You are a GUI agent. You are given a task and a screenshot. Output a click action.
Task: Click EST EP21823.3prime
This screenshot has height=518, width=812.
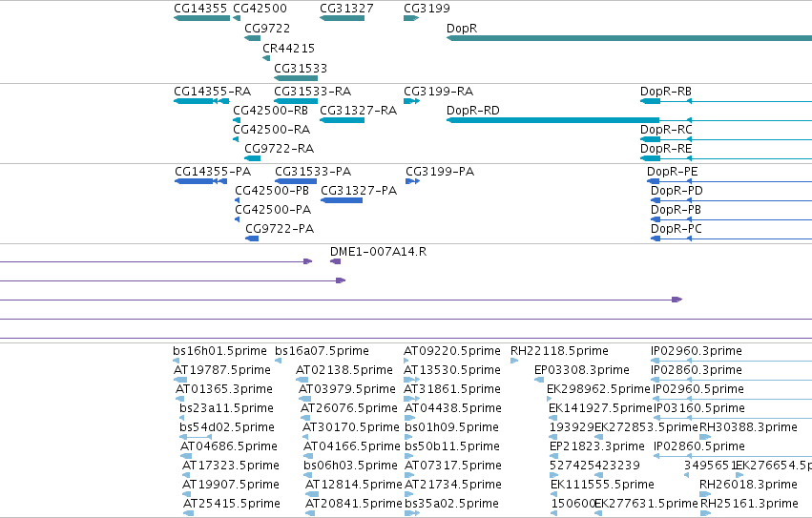click(x=553, y=456)
